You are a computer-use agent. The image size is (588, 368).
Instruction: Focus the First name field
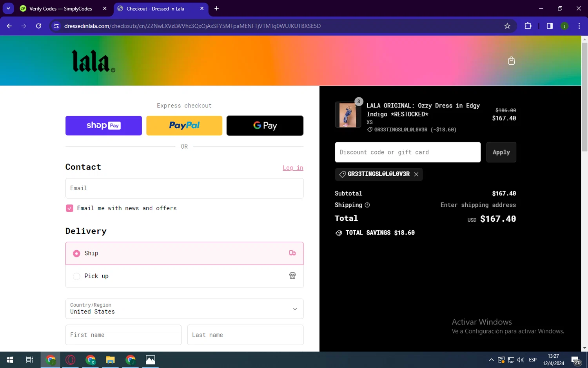tap(123, 335)
